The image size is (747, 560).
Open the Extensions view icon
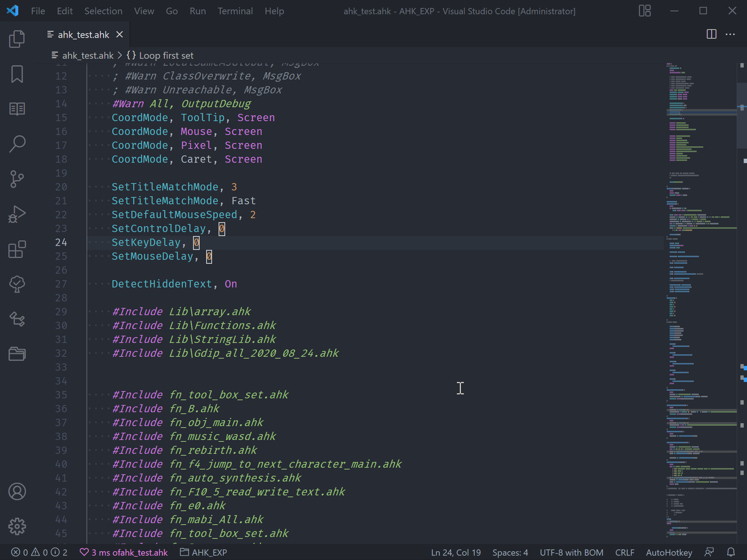[17, 250]
